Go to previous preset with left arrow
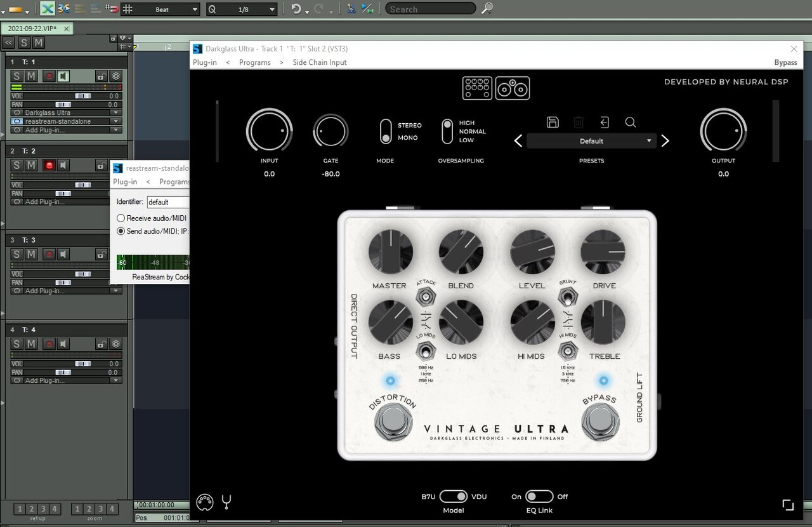Screen dimensions: 812x527 point(518,141)
